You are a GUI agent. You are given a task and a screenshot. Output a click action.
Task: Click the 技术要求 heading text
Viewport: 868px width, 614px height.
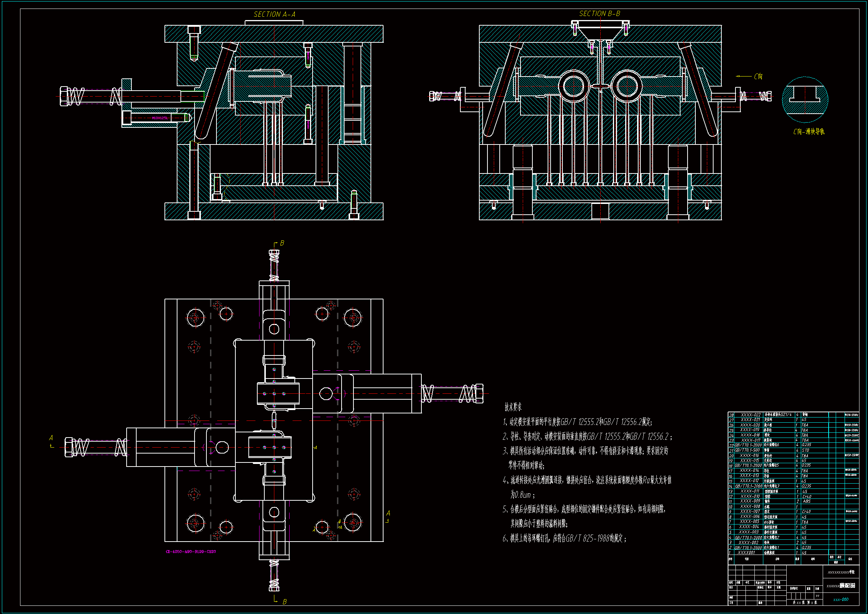pyautogui.click(x=513, y=407)
